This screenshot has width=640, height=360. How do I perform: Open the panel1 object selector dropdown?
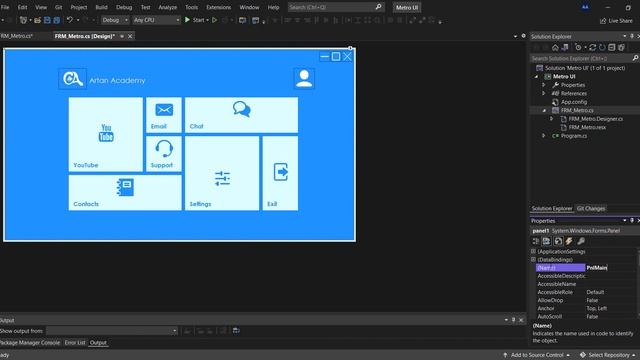click(584, 231)
